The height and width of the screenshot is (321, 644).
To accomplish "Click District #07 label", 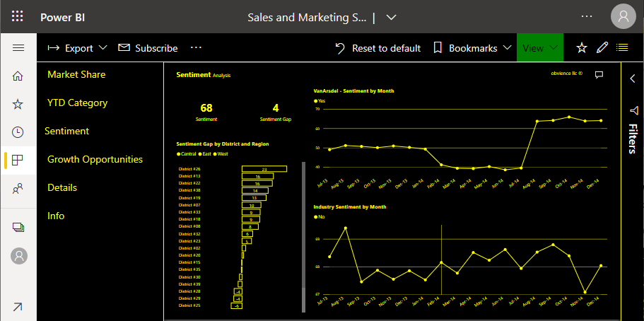I will coord(189,205).
